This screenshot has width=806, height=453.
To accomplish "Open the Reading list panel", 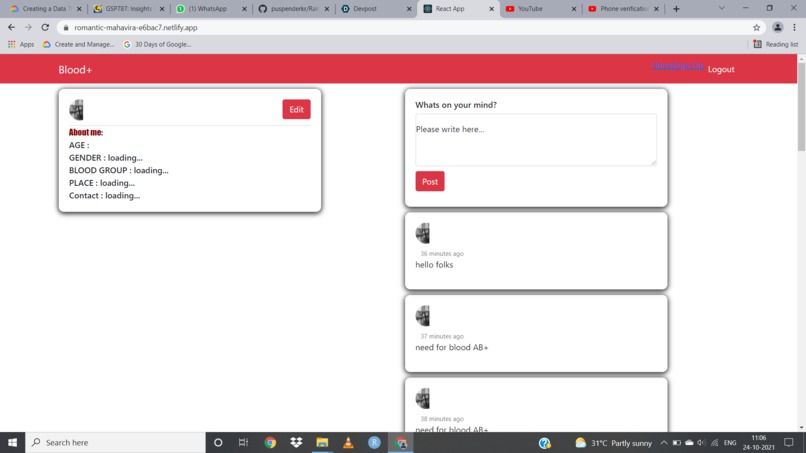I will pos(776,44).
